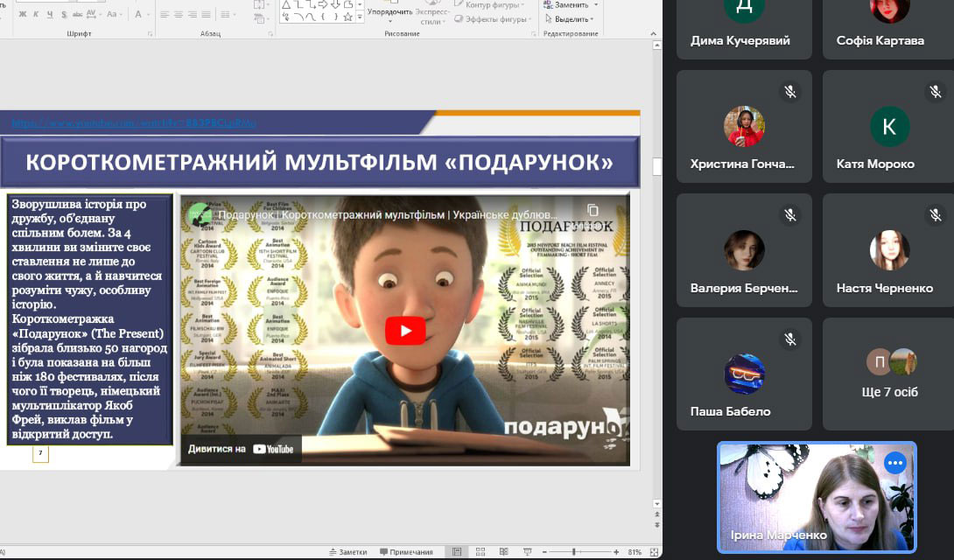Select Софія Картава participant tile
The width and height of the screenshot is (954, 560).
click(888, 29)
